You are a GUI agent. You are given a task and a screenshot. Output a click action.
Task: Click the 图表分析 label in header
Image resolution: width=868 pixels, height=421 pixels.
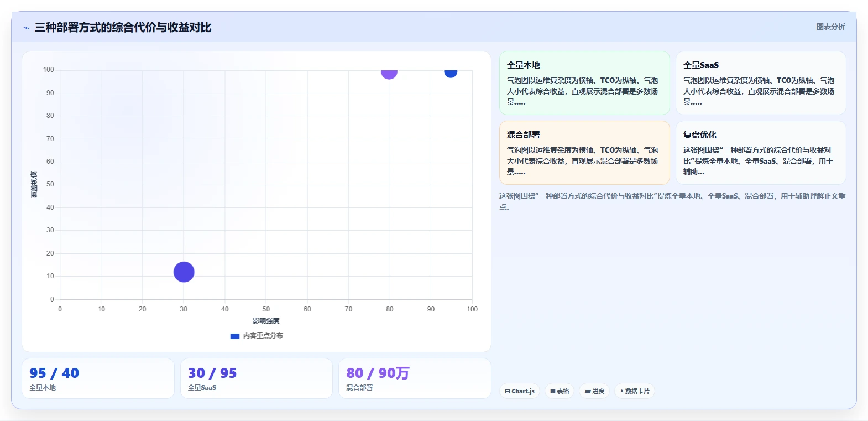pyautogui.click(x=830, y=27)
